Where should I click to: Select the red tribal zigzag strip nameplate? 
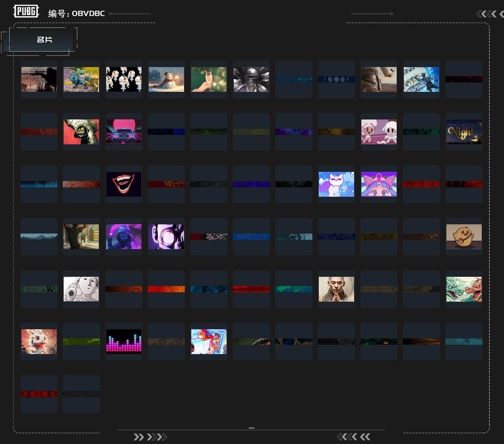pyautogui.click(x=39, y=394)
